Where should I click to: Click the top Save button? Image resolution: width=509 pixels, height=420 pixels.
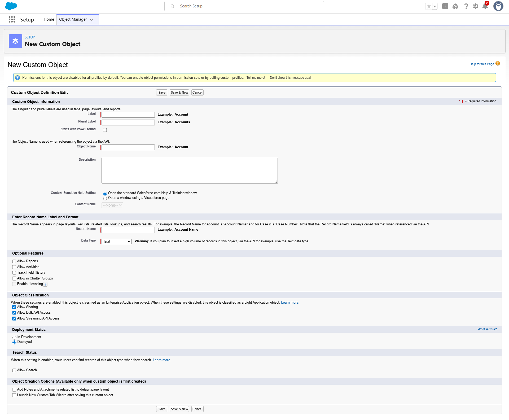point(162,93)
